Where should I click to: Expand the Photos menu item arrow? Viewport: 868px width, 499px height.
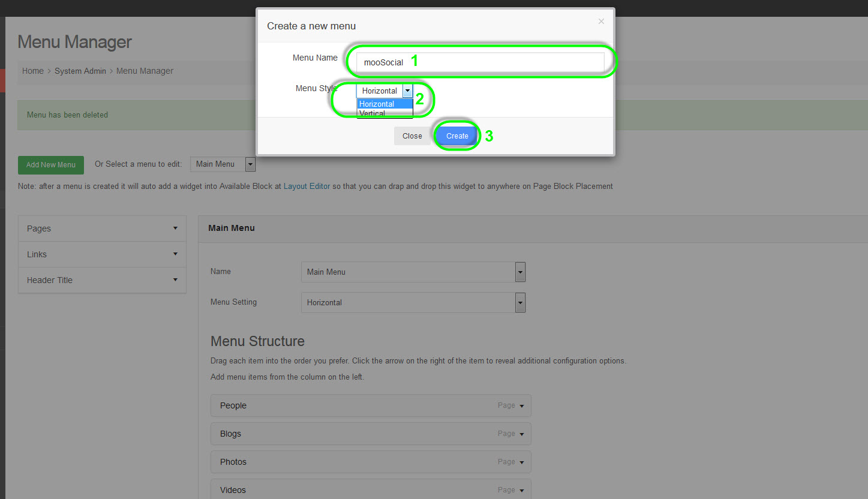pos(521,462)
